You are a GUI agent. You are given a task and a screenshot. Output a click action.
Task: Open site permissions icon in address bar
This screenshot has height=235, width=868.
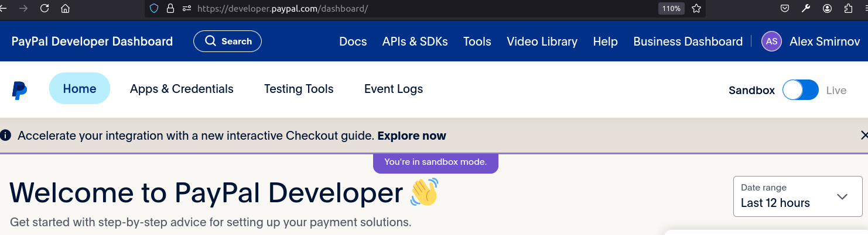187,9
